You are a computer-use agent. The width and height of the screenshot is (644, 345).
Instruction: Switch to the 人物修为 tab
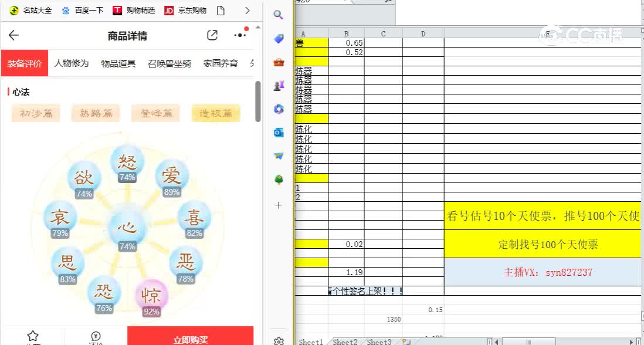(72, 63)
